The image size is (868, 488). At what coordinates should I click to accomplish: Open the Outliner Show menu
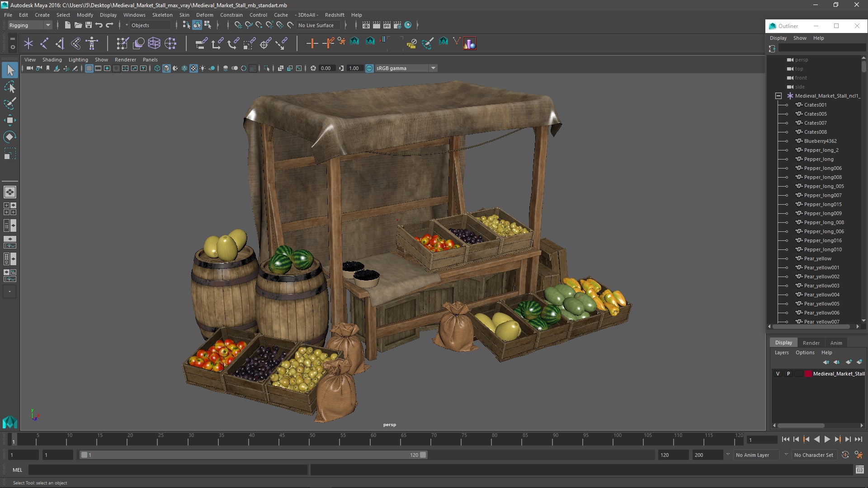click(x=800, y=38)
